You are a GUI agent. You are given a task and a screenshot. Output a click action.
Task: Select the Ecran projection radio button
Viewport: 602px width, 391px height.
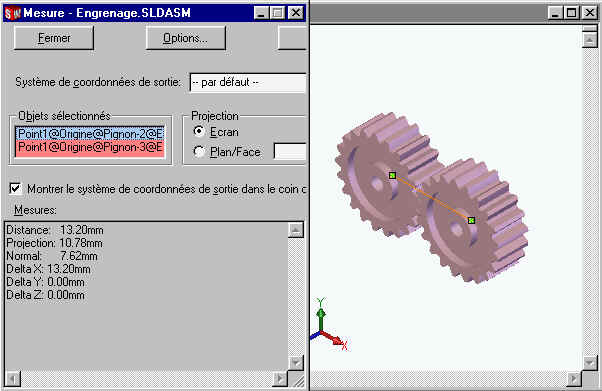(199, 132)
